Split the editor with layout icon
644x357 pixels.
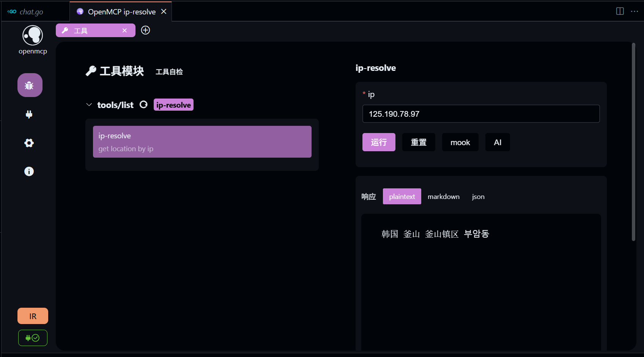(620, 11)
